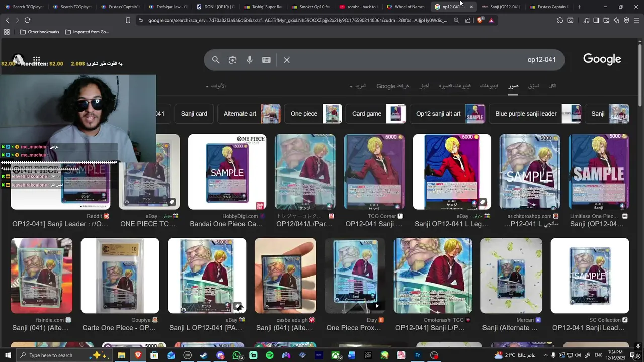
Task: Open the Brave hamburger main menu
Action: 636,20
